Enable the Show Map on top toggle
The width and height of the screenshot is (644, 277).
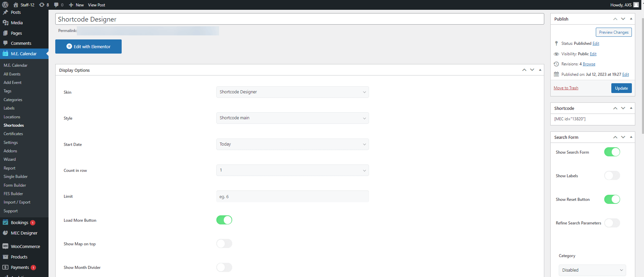click(224, 244)
